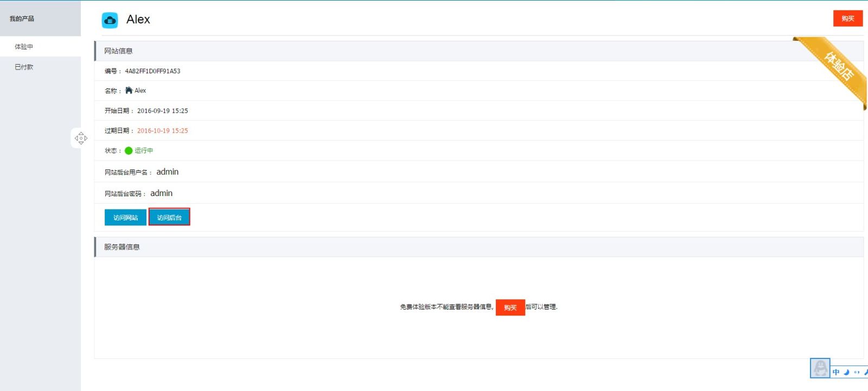Click the blue cloud icon beside Alex

click(110, 20)
